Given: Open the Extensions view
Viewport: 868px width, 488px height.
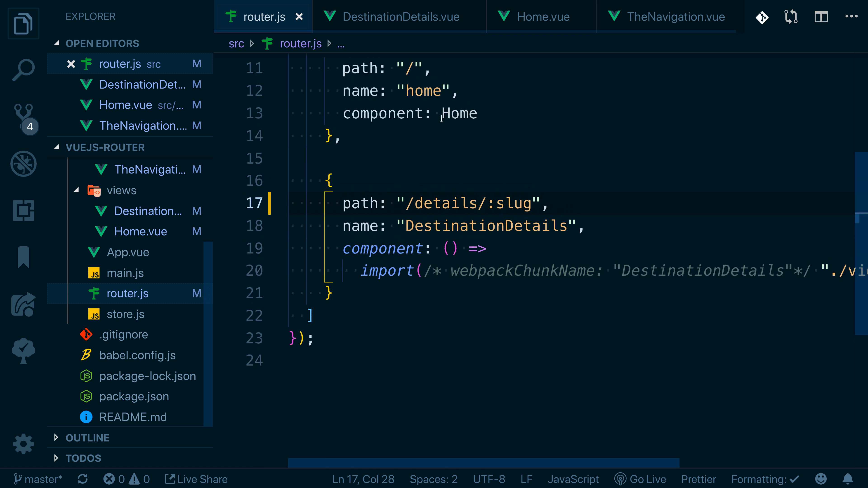Looking at the screenshot, I should [x=23, y=211].
